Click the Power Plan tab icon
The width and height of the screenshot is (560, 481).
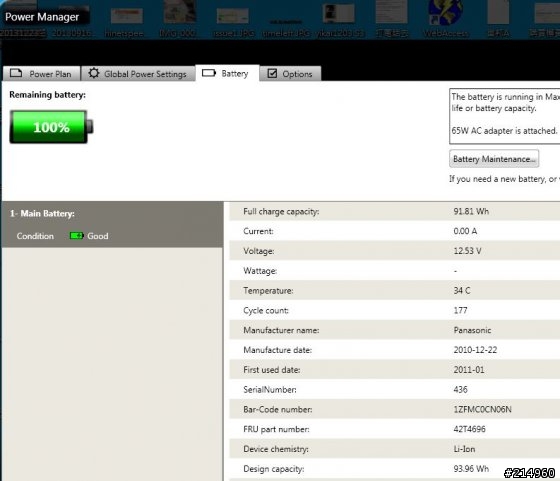coord(16,73)
